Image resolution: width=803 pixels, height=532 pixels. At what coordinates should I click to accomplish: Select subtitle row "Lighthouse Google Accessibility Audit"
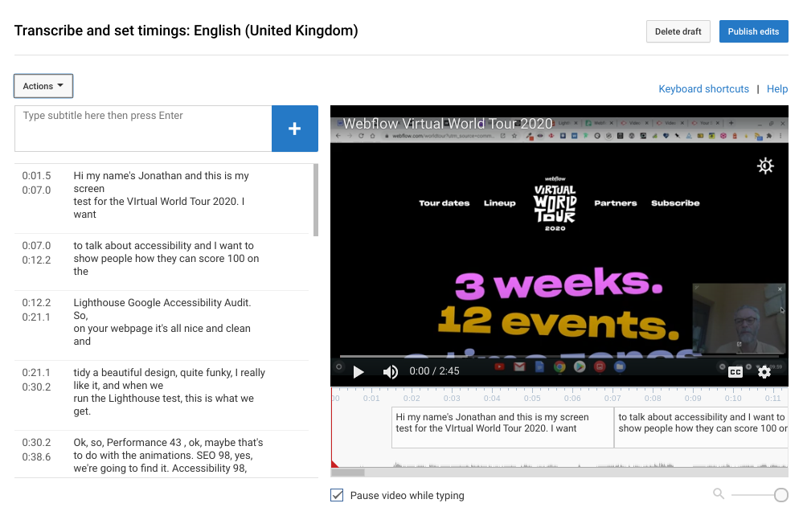[x=162, y=325]
